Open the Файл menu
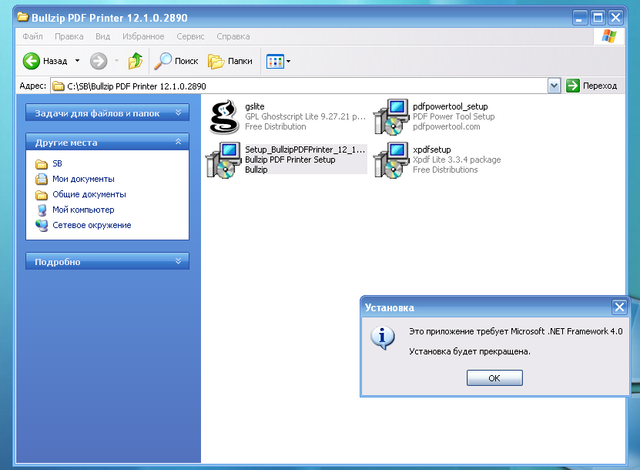This screenshot has height=470, width=640. pos(33,36)
